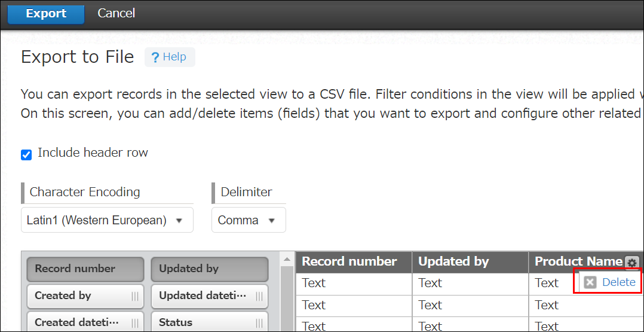This screenshot has height=332, width=644.
Task: Open the Character Encoding dropdown
Action: tap(107, 220)
